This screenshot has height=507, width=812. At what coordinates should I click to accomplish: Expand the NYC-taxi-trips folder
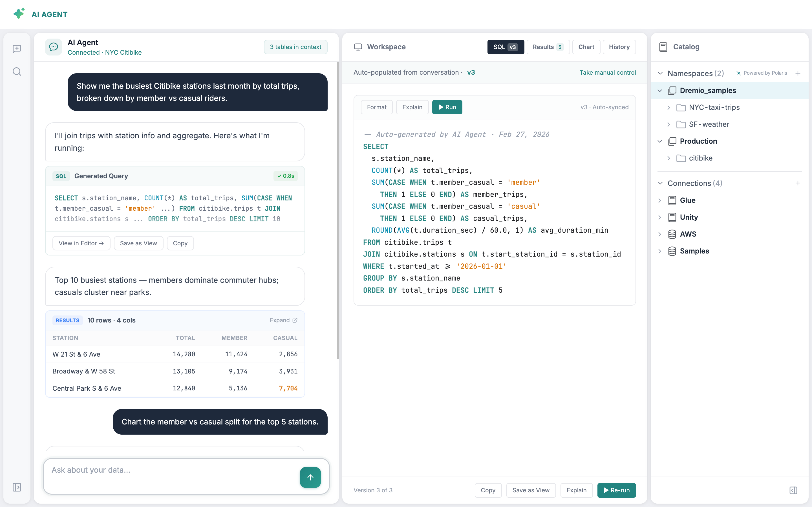tap(669, 107)
